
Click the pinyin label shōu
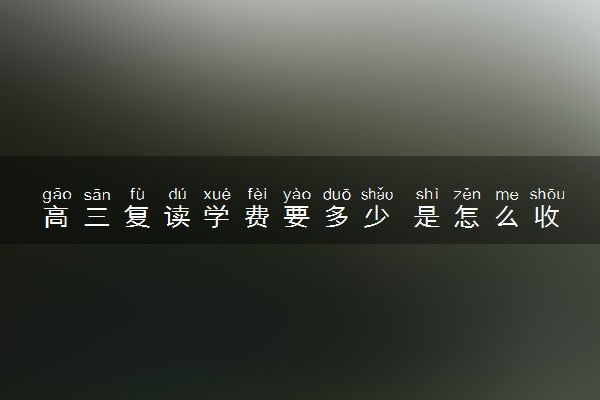(547, 194)
